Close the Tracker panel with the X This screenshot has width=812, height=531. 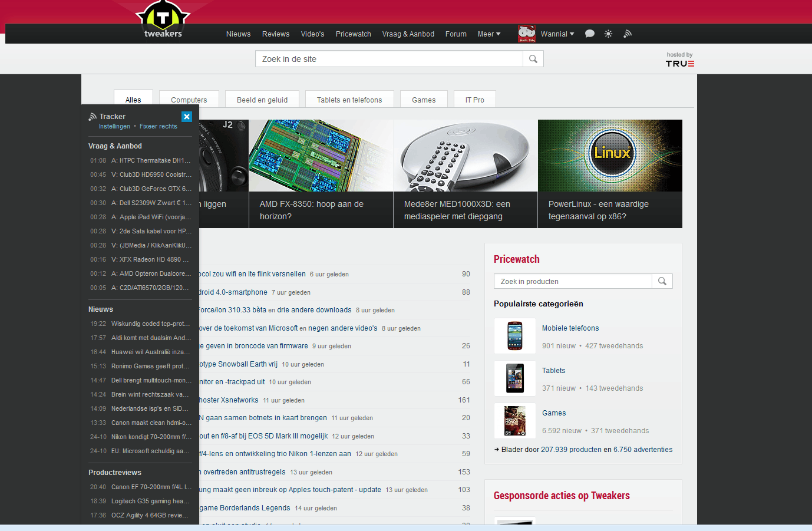tap(187, 117)
